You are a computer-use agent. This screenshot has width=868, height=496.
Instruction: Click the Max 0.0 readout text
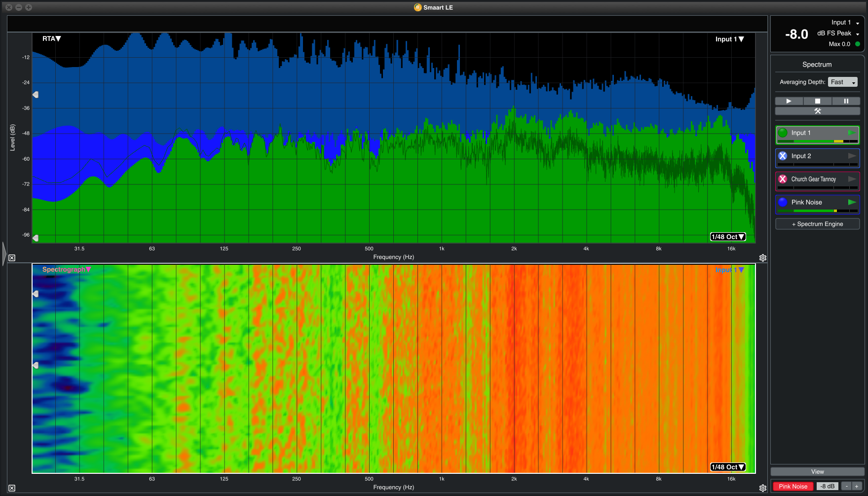click(839, 44)
